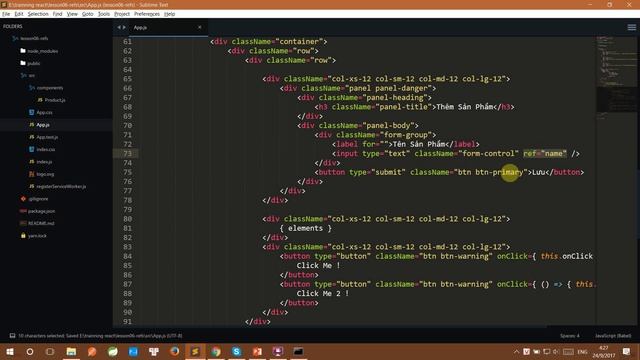
Task: Click the FOLDERS sidebar heading
Action: (x=13, y=26)
